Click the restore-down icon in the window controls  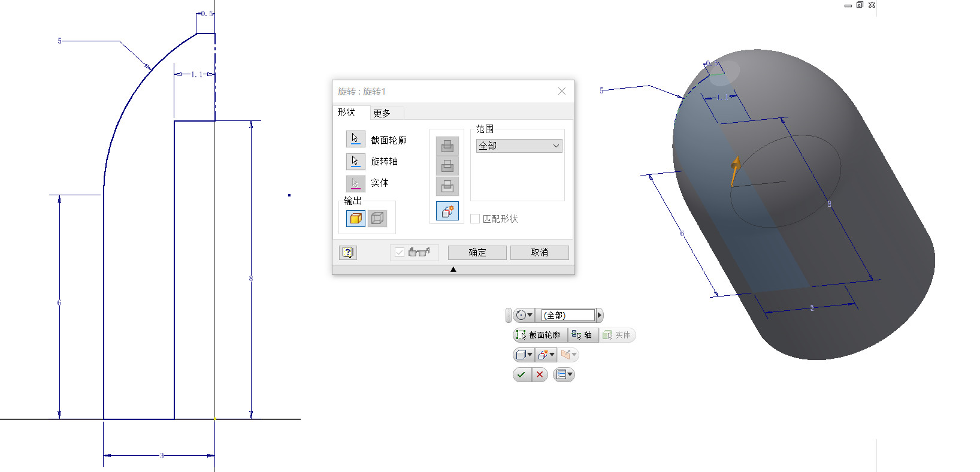pyautogui.click(x=860, y=5)
